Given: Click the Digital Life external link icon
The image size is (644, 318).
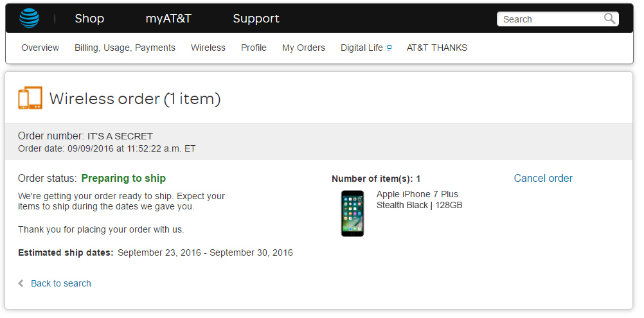Looking at the screenshot, I should click(x=389, y=48).
